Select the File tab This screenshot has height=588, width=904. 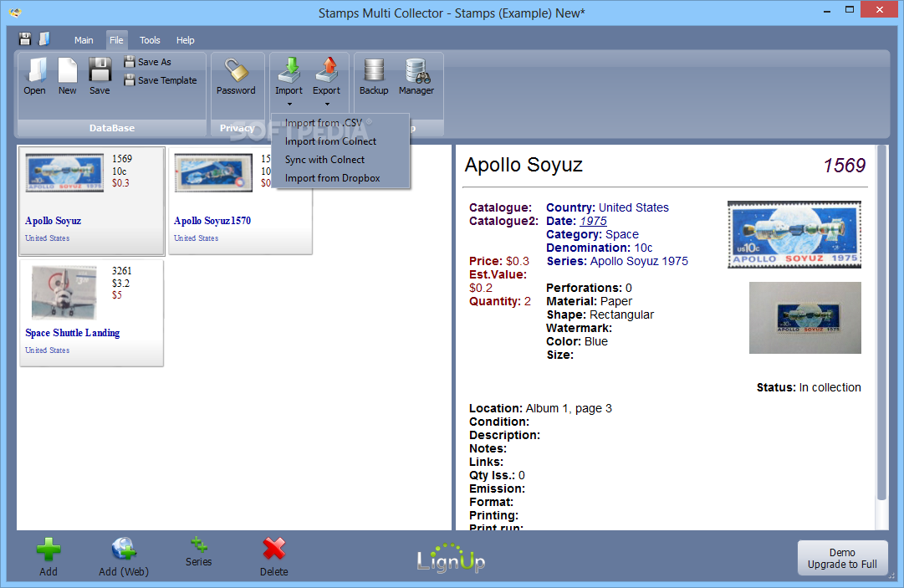click(116, 40)
